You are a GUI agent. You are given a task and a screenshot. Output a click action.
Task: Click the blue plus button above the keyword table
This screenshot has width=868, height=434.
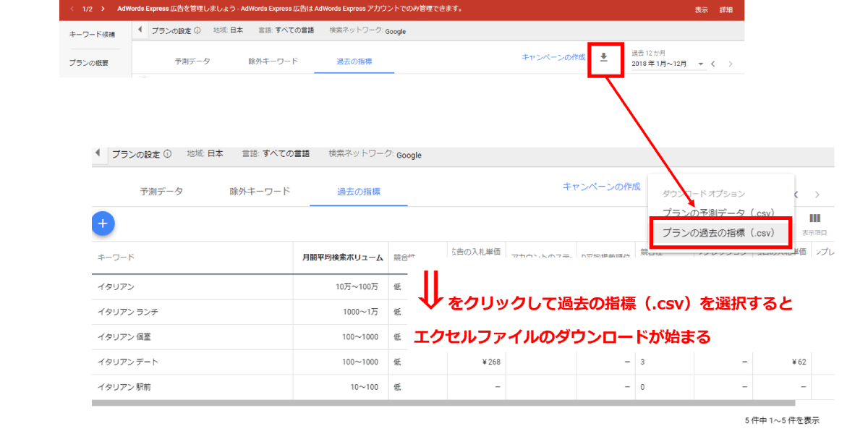(103, 224)
